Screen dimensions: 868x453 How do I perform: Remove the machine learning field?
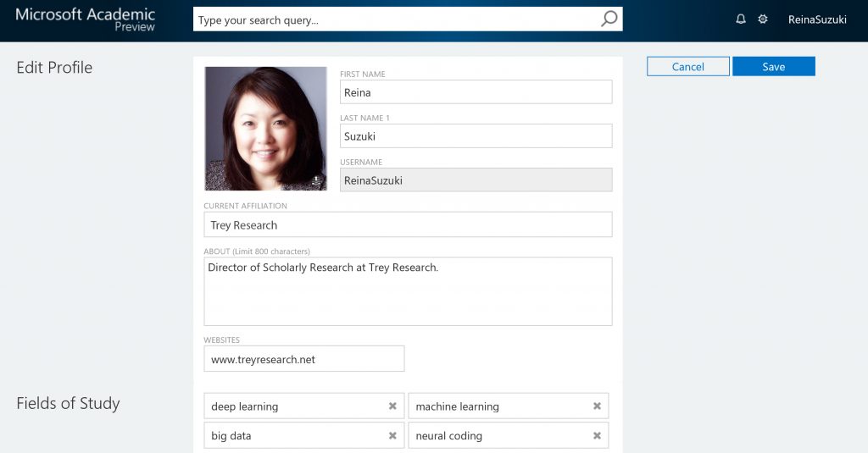click(597, 406)
